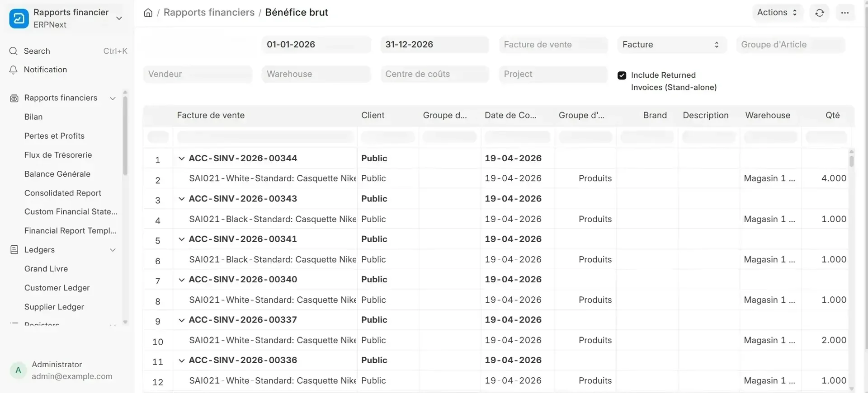868x393 pixels.
Task: Open the three-dots more options menu
Action: (844, 13)
